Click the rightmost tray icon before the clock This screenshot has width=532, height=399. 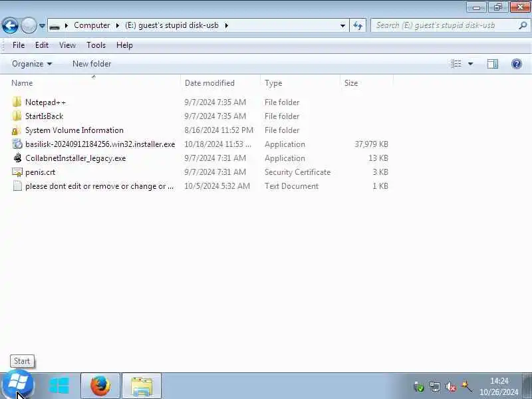coord(467,386)
